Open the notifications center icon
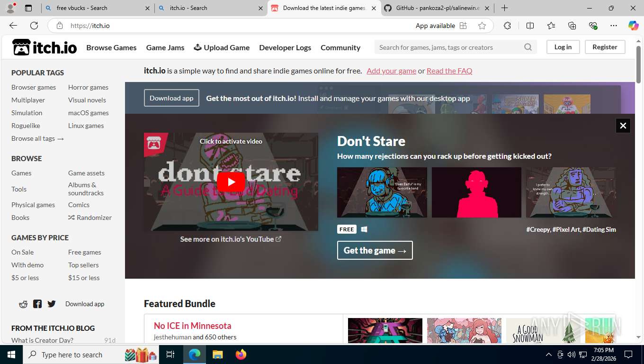Image resolution: width=644 pixels, height=364 pixels. tap(628, 355)
